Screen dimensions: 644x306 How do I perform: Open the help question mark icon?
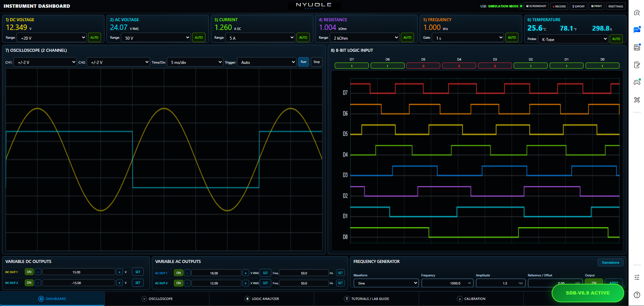pyautogui.click(x=637, y=295)
